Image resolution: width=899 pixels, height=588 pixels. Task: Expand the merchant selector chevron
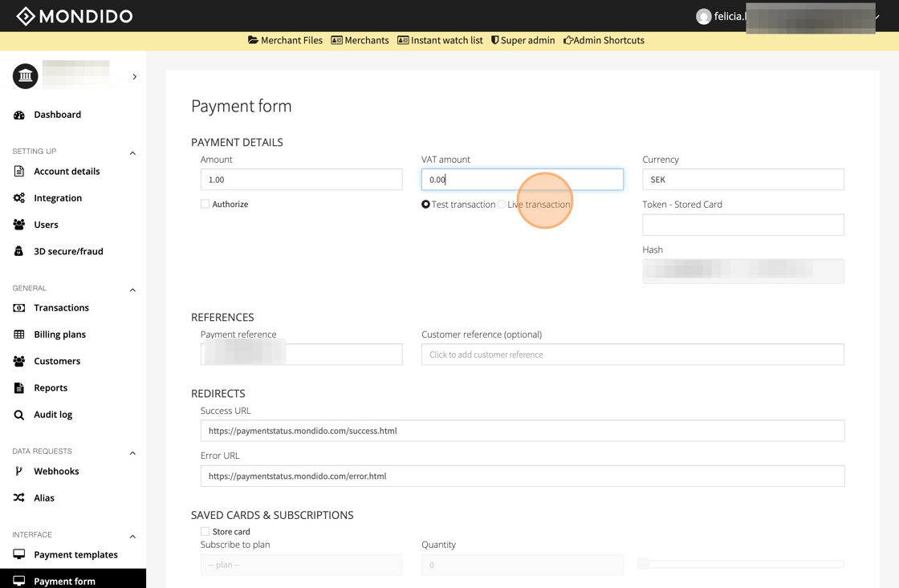point(134,77)
